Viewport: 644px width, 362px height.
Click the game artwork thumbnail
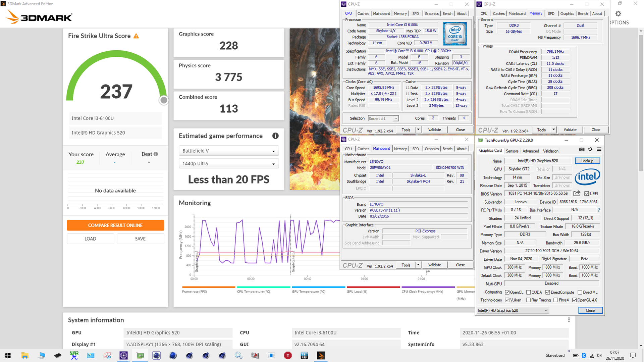[x=315, y=109]
